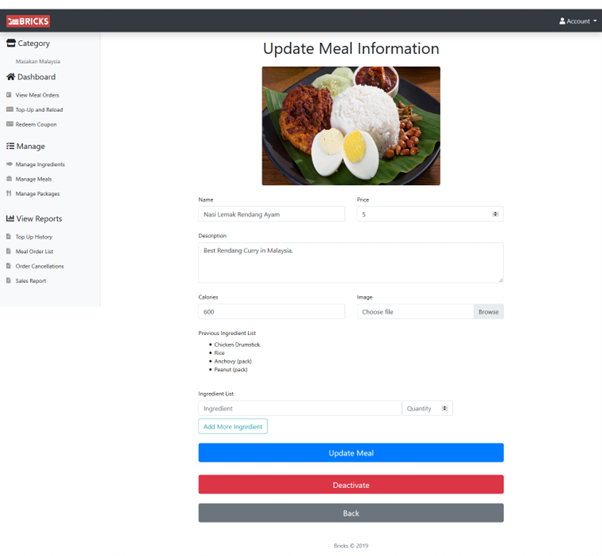Image resolution: width=602 pixels, height=556 pixels.
Task: Click the Category store icon
Action: point(11,43)
